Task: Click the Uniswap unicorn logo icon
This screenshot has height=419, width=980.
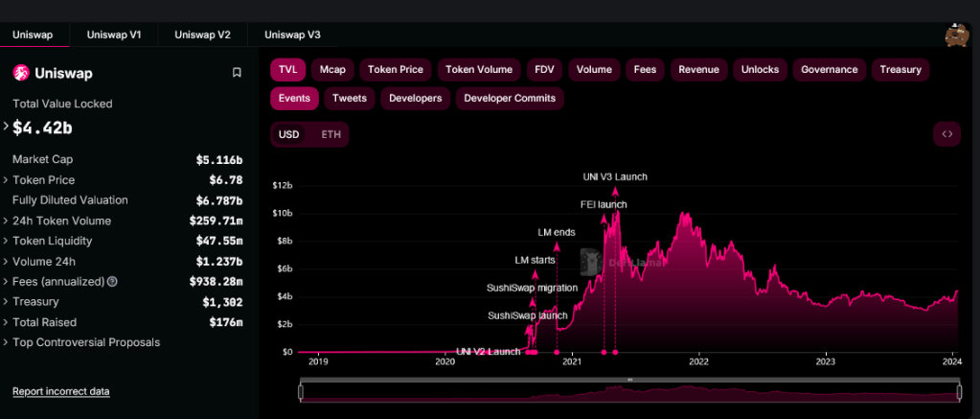Action: click(x=21, y=73)
